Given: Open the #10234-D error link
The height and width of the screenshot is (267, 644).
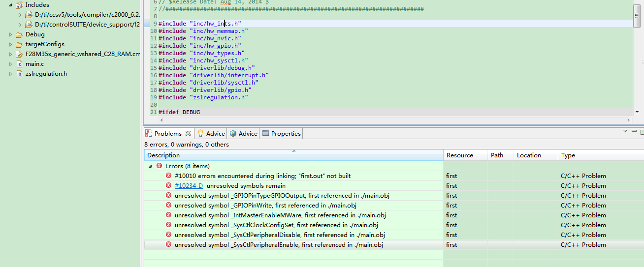Looking at the screenshot, I should click(x=189, y=186).
